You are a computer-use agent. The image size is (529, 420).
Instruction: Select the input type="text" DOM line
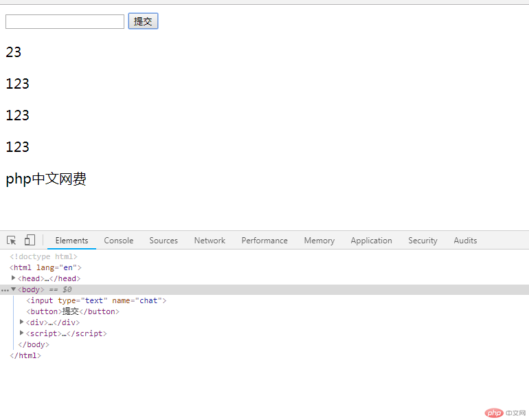[96, 300]
